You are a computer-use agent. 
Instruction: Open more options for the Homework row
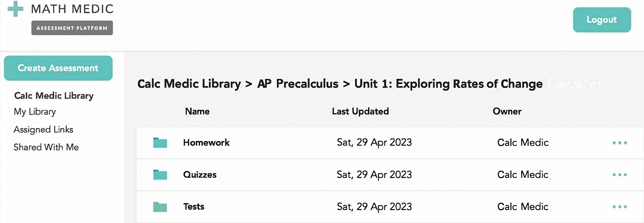619,143
